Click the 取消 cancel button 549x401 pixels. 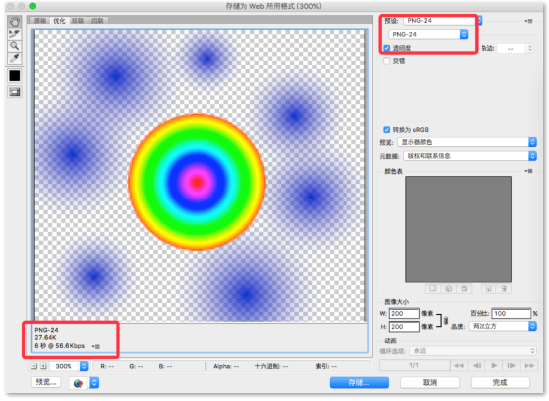pyautogui.click(x=430, y=382)
